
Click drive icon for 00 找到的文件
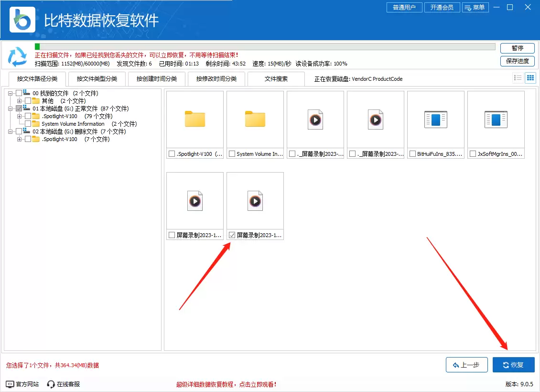click(x=26, y=93)
